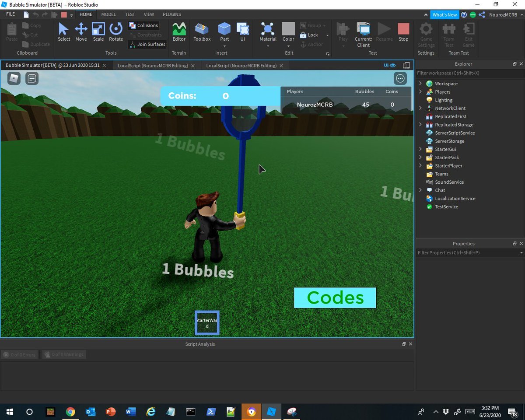Click the Filter workspace search field

point(470,73)
